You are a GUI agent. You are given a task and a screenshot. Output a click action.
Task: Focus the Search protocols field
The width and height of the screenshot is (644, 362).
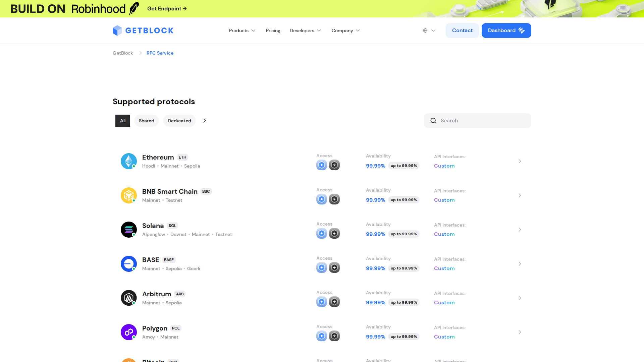coord(478,121)
